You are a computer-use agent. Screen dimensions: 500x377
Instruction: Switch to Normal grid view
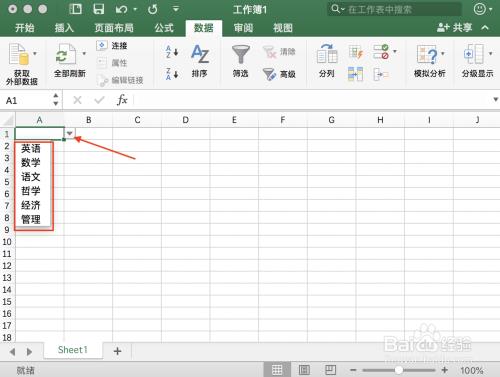click(x=277, y=370)
